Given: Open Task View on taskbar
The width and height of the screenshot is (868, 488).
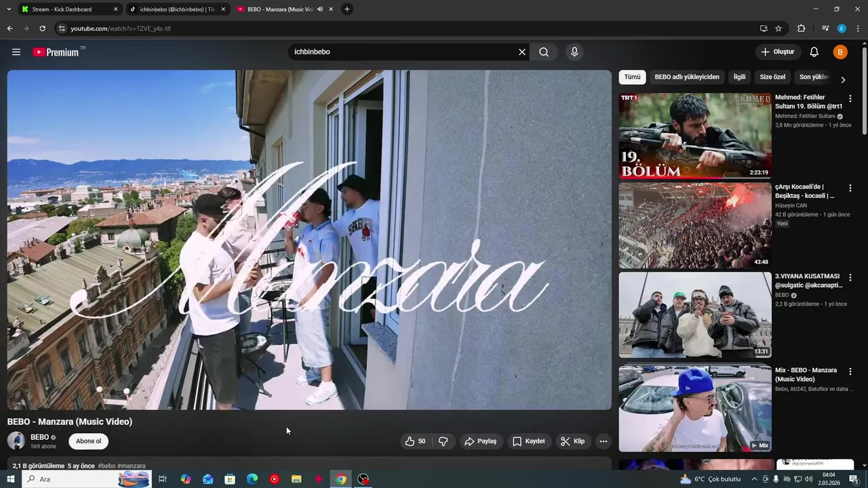Looking at the screenshot, I should click(163, 479).
